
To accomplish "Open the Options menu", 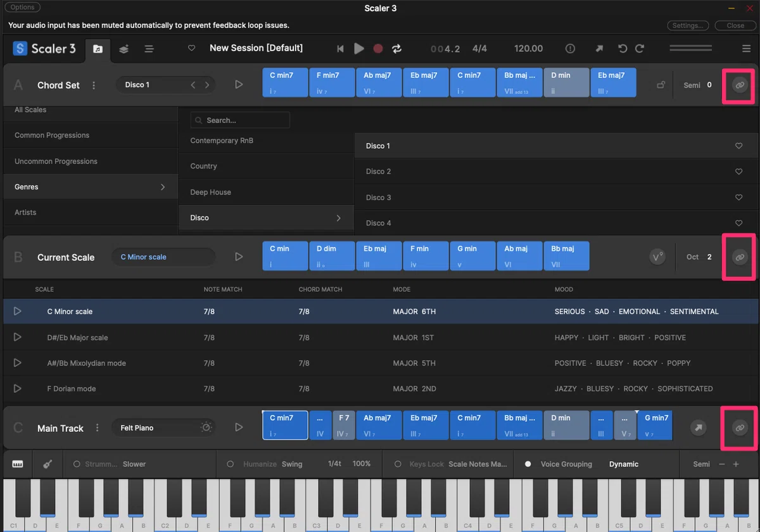I will click(x=23, y=8).
